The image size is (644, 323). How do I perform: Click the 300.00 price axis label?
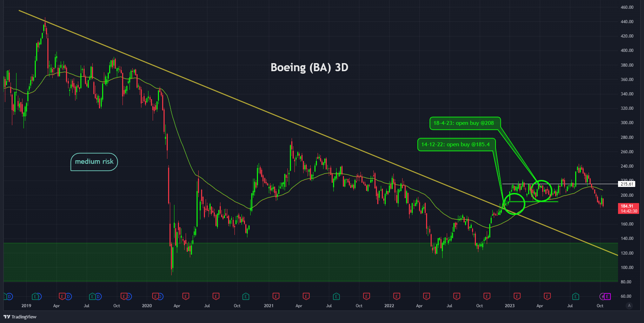pos(627,123)
